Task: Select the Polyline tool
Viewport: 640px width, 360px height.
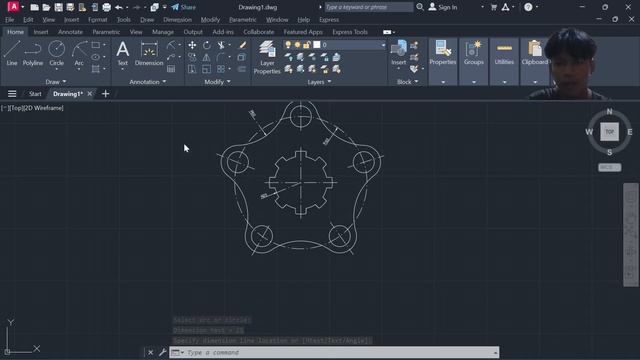Action: coord(33,53)
